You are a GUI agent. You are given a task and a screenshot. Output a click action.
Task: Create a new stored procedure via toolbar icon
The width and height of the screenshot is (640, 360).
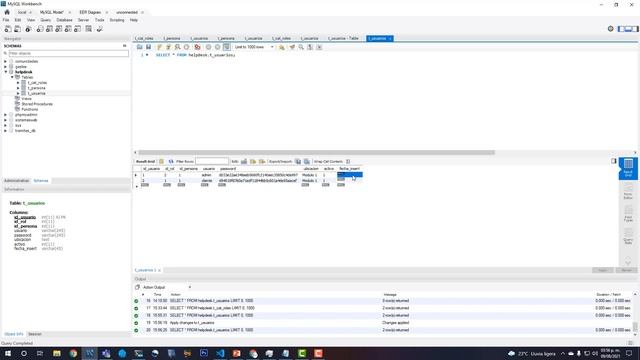click(68, 29)
